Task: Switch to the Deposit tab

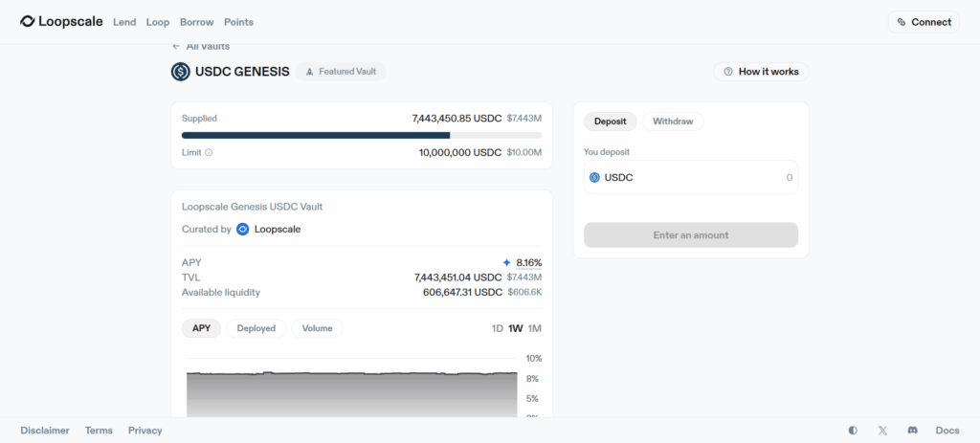Action: point(610,122)
